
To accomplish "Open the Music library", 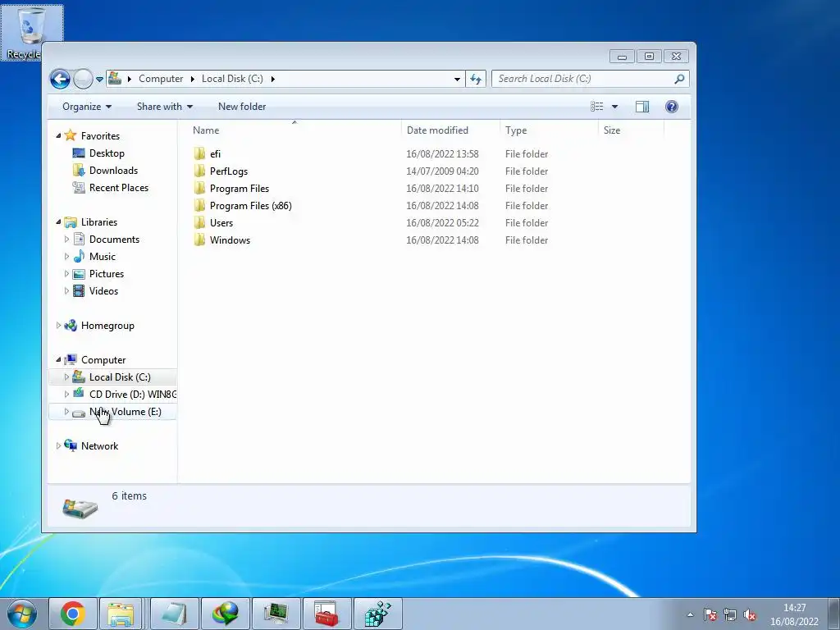I will click(102, 257).
